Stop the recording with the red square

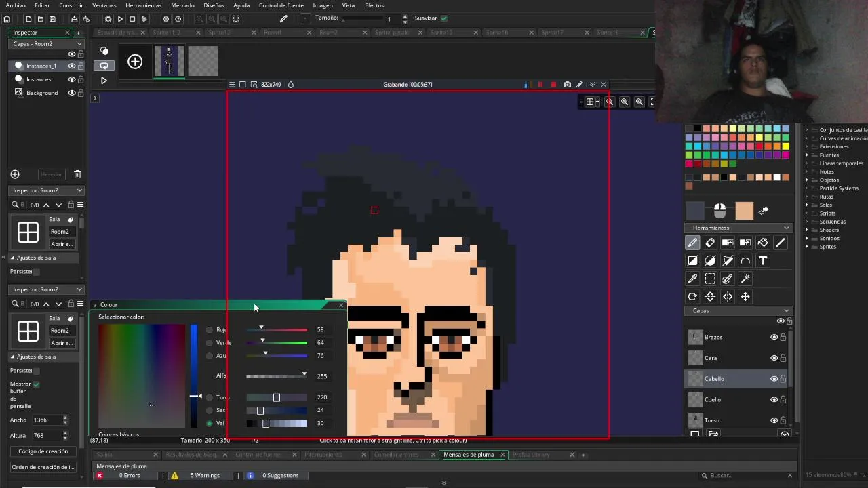click(553, 85)
